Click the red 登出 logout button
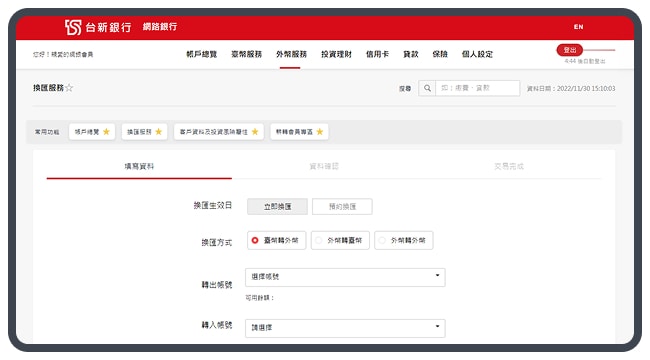The height and width of the screenshot is (360, 650). (x=570, y=50)
